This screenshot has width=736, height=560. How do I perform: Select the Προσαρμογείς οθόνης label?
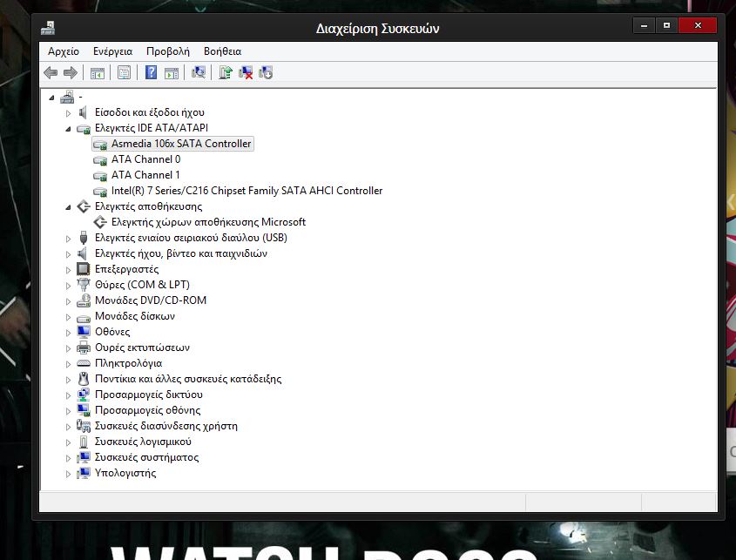147,410
